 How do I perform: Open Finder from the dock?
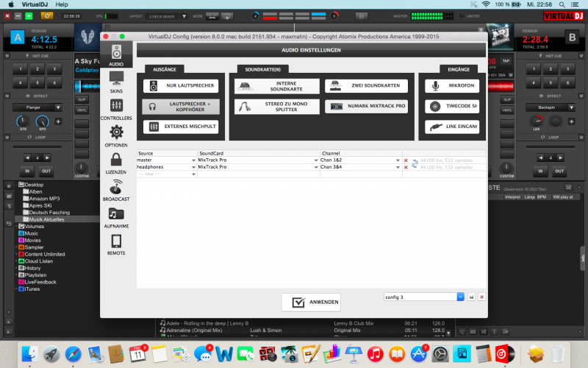29,354
